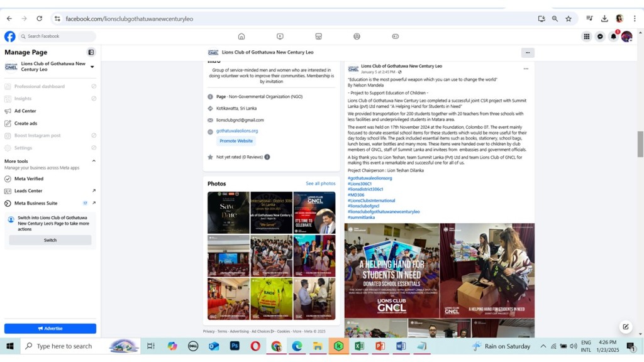
Task: Click the #summitlanka hashtag
Action: 361,217
